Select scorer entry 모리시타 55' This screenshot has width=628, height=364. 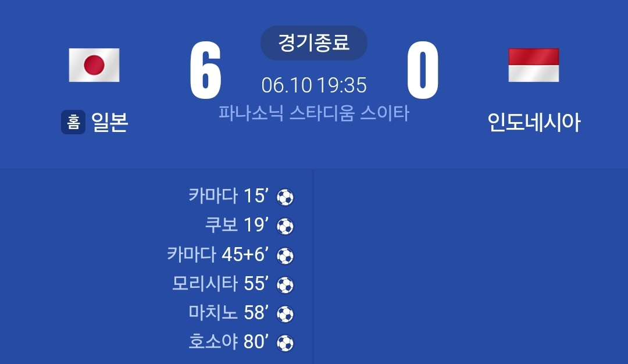click(220, 284)
